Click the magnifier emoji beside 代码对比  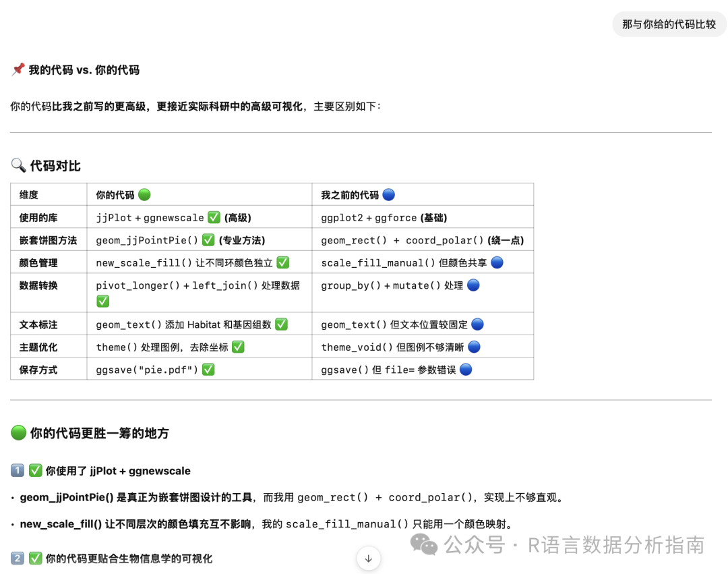tap(19, 165)
